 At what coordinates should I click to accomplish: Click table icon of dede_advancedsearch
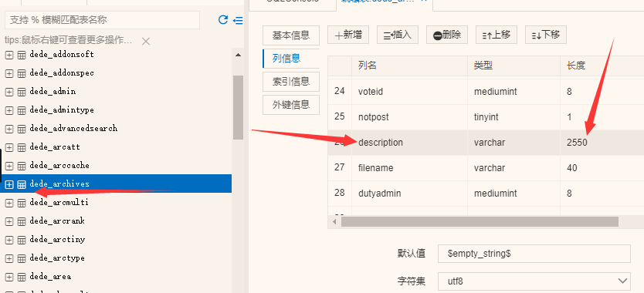pyautogui.click(x=22, y=129)
